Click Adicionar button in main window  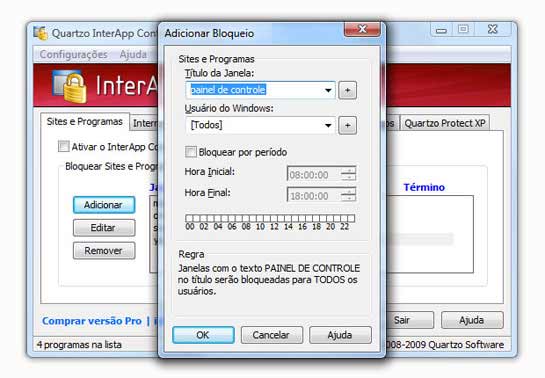104,205
